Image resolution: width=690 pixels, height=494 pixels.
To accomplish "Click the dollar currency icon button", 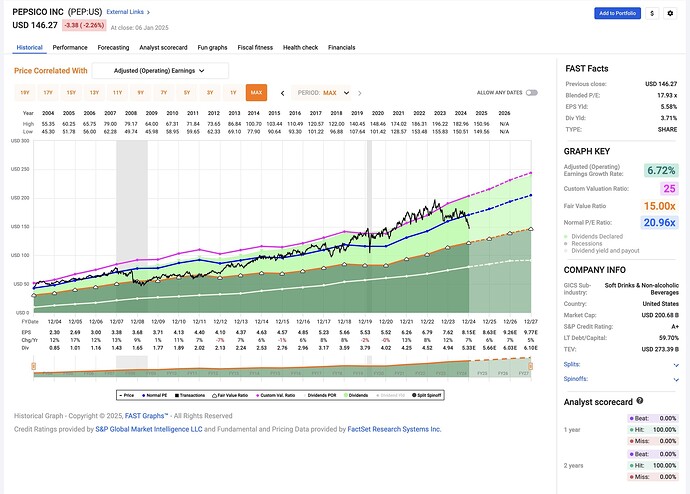I will click(652, 13).
